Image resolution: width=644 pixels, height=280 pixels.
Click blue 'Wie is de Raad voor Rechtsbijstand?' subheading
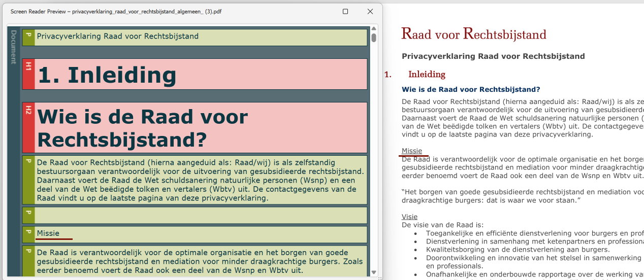[x=471, y=90]
